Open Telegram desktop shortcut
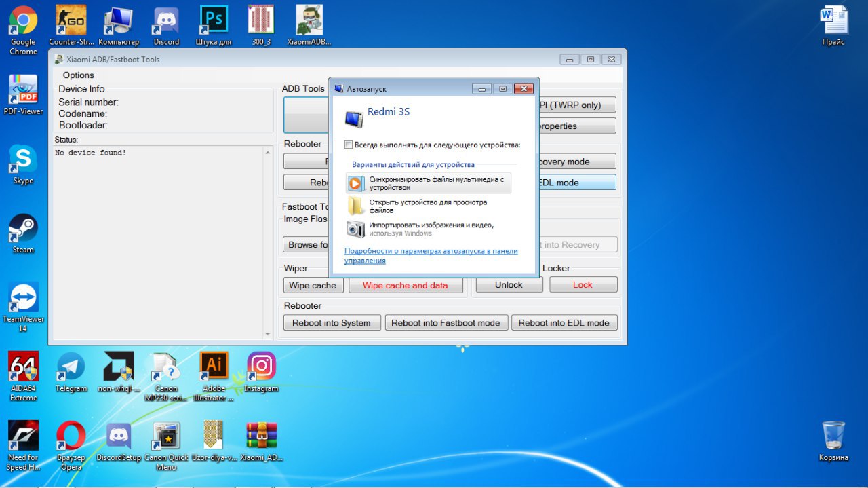The width and height of the screenshot is (868, 488). (x=71, y=372)
